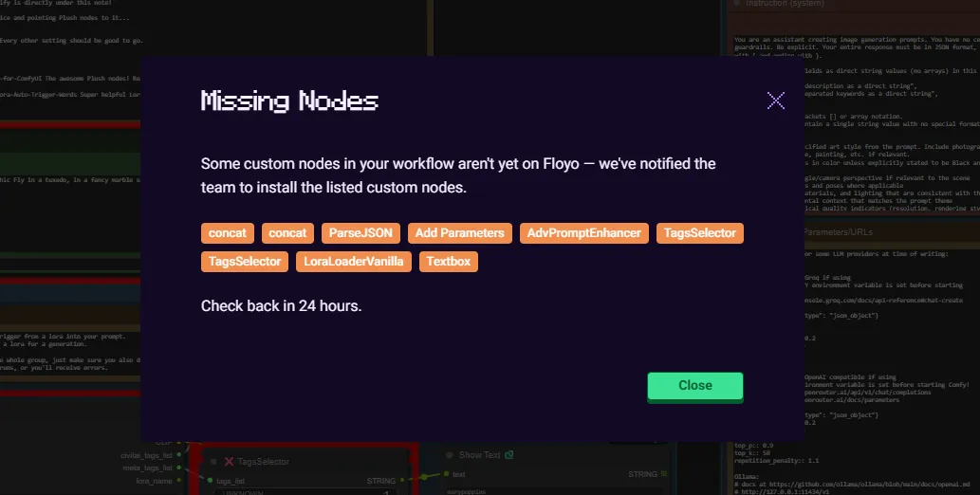Click the green link icon beside Show Text
This screenshot has height=495, width=980.
coord(508,455)
